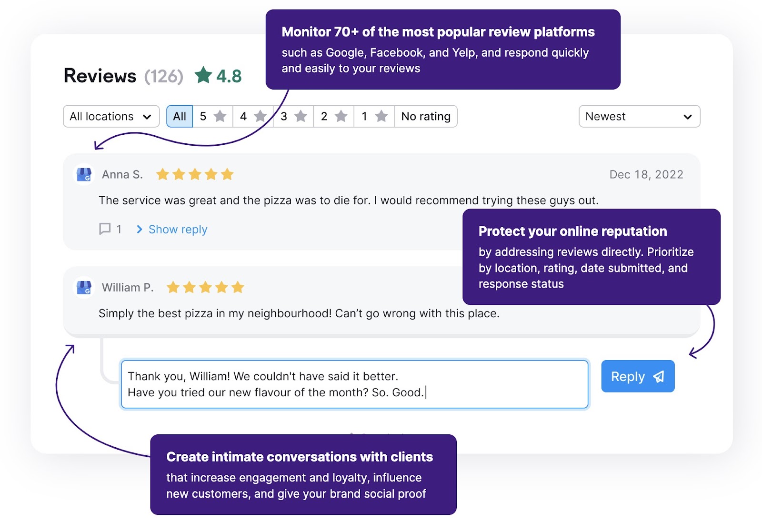
Task: Click the Show reply link
Action: [177, 229]
